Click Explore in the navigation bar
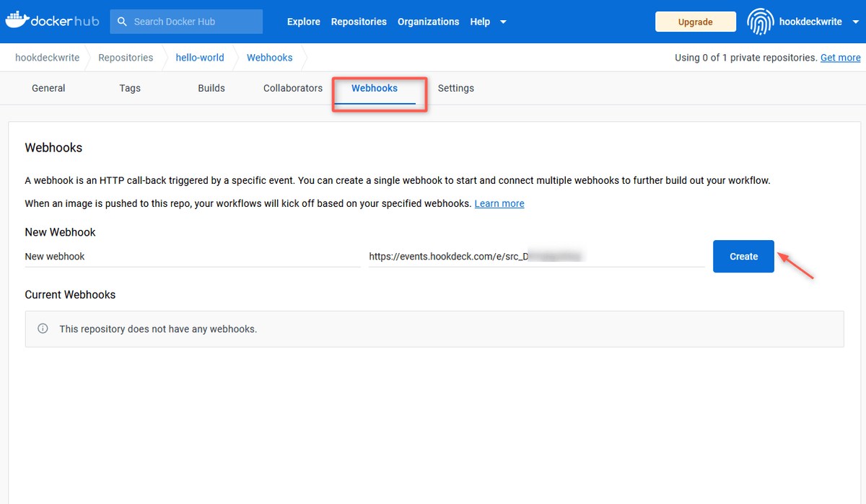This screenshot has width=866, height=504. click(303, 22)
